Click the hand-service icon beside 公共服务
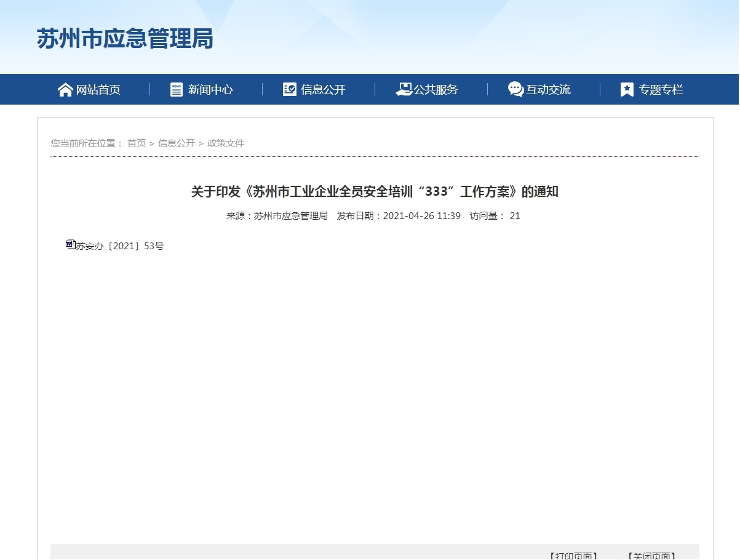Screen dimensions: 740x560 click(404, 89)
